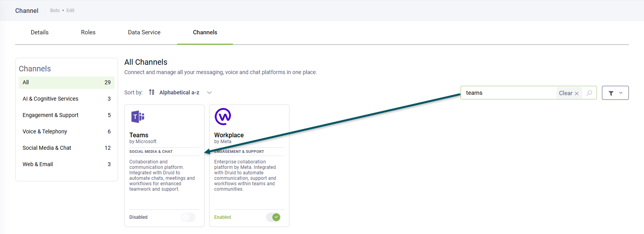Expand the filter dropdown chevron

pos(621,93)
